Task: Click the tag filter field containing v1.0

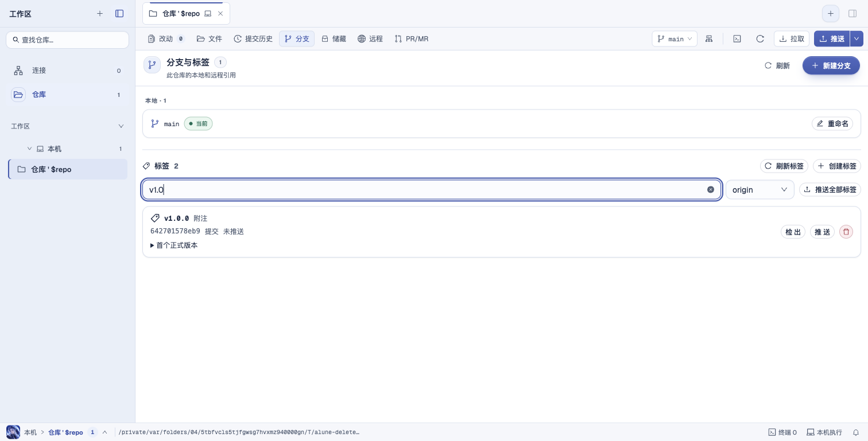Action: [432, 189]
